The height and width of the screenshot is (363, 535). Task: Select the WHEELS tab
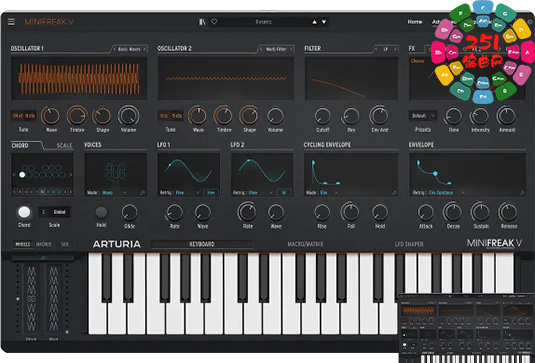[23, 244]
